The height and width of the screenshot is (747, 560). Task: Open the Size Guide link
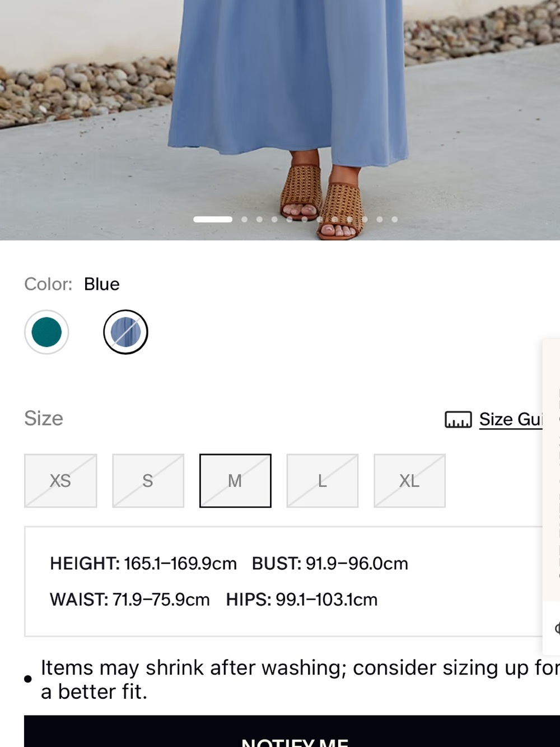(511, 419)
